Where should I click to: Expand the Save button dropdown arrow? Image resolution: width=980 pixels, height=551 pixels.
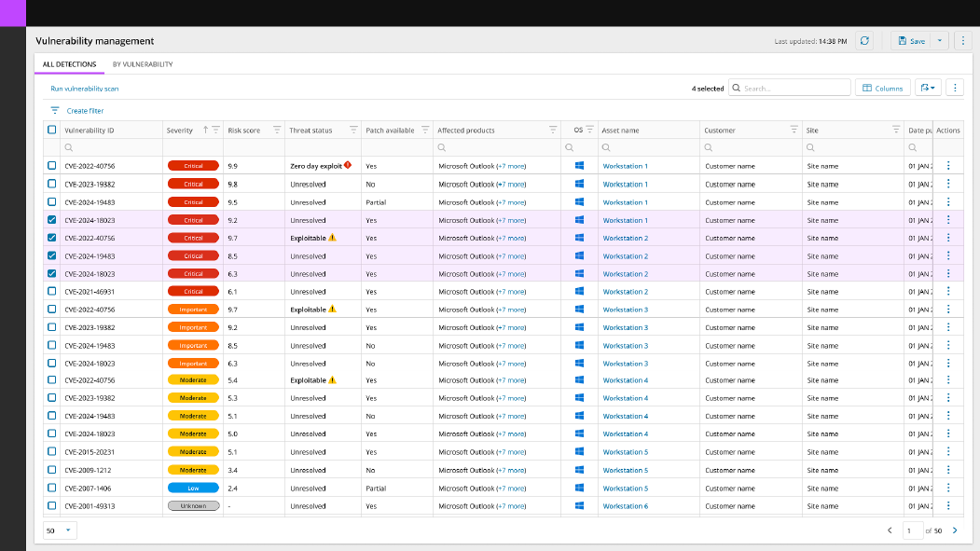[939, 41]
